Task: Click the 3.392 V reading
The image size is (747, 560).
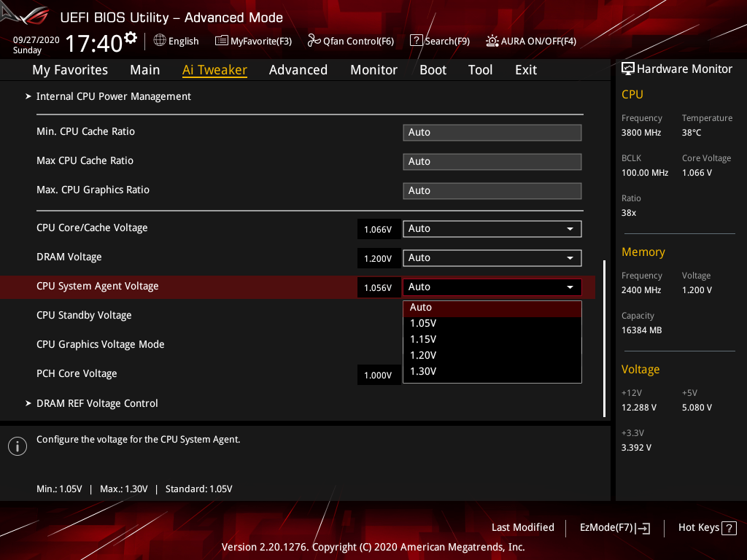Action: (636, 448)
